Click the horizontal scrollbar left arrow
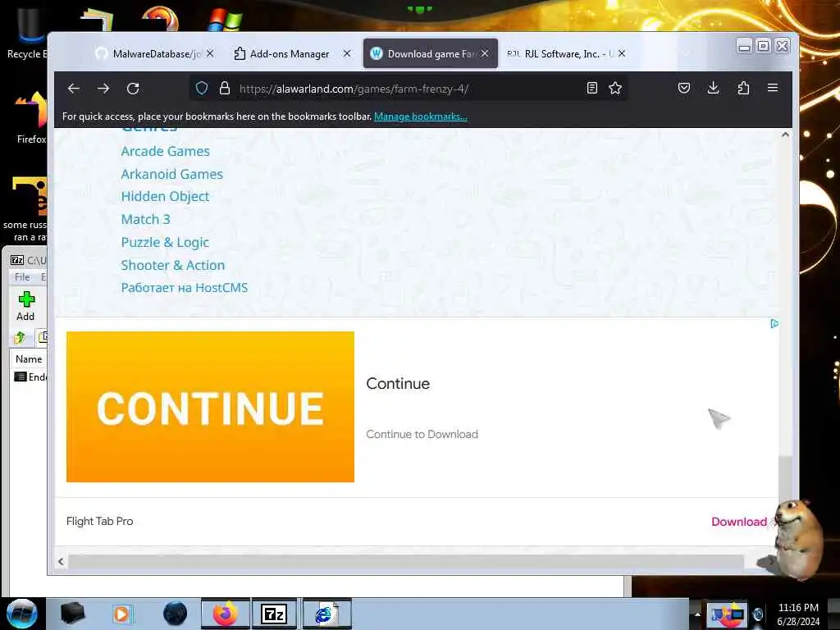The image size is (840, 630). click(x=61, y=561)
